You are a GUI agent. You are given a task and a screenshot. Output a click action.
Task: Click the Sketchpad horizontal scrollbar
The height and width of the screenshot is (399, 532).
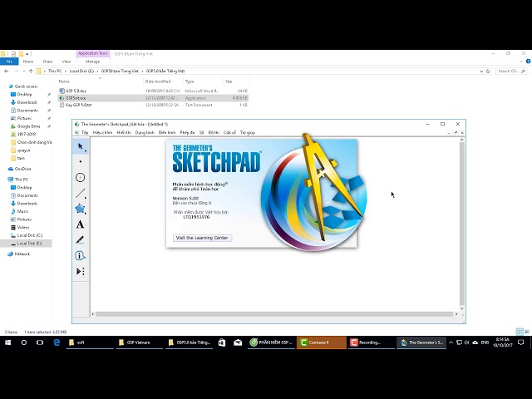coord(273,314)
